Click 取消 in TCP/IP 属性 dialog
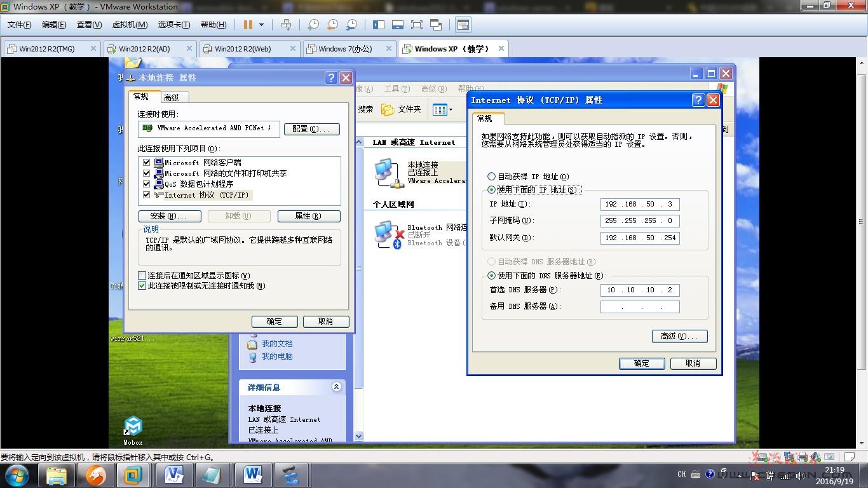Image resolution: width=868 pixels, height=488 pixels. click(693, 363)
